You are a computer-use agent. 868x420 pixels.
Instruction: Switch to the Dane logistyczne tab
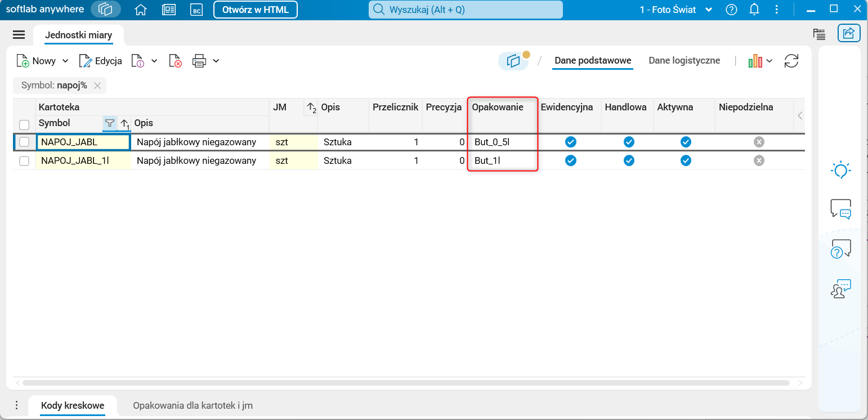coord(684,60)
